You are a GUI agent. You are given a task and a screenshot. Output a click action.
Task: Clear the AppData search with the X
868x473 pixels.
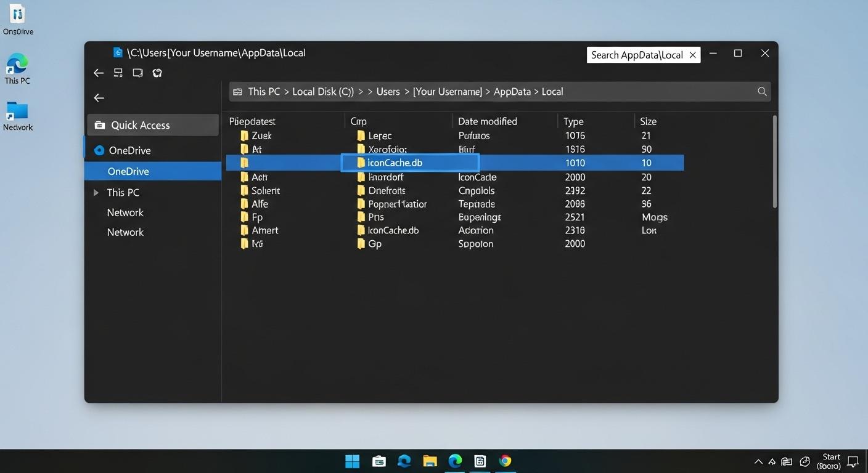click(692, 55)
